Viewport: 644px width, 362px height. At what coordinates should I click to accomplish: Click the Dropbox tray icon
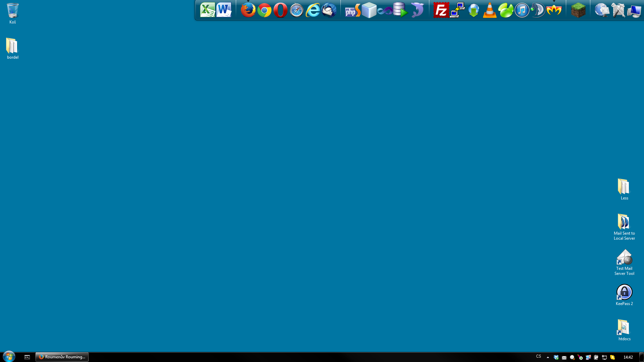556,357
